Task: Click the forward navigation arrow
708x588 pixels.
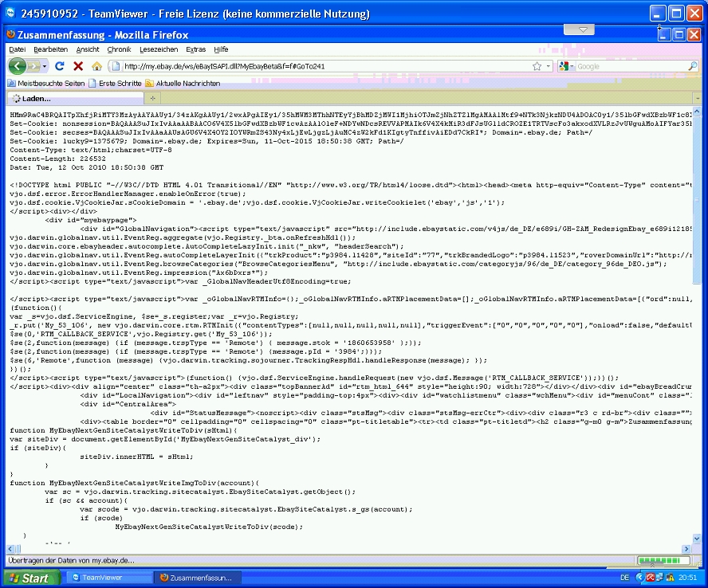Action: tap(33, 66)
